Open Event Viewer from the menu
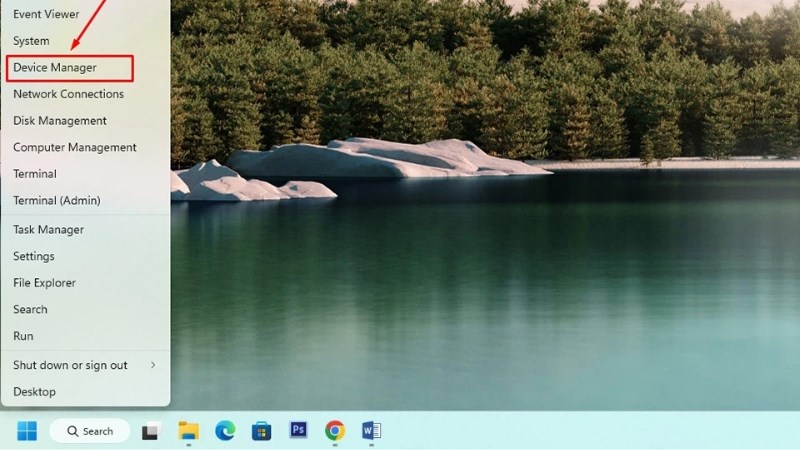800x450 pixels. (x=47, y=14)
